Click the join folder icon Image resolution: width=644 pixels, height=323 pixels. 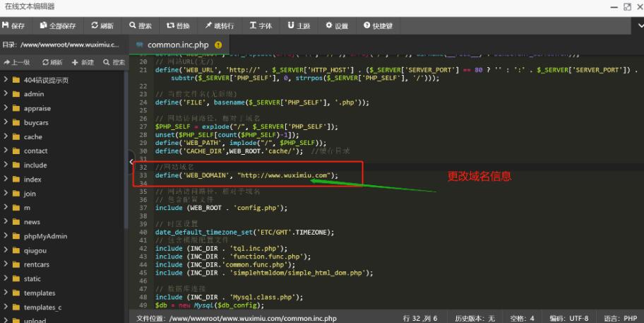[16, 194]
